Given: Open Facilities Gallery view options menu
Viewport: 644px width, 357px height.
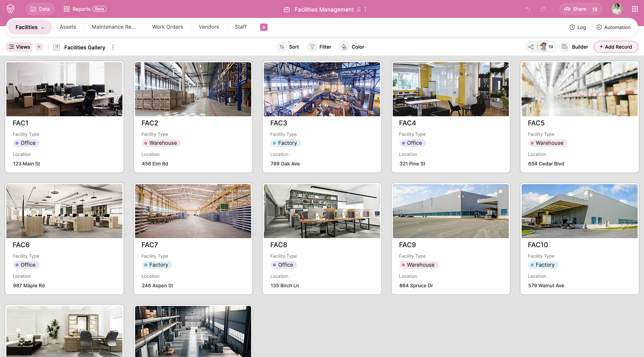Looking at the screenshot, I should coord(113,47).
